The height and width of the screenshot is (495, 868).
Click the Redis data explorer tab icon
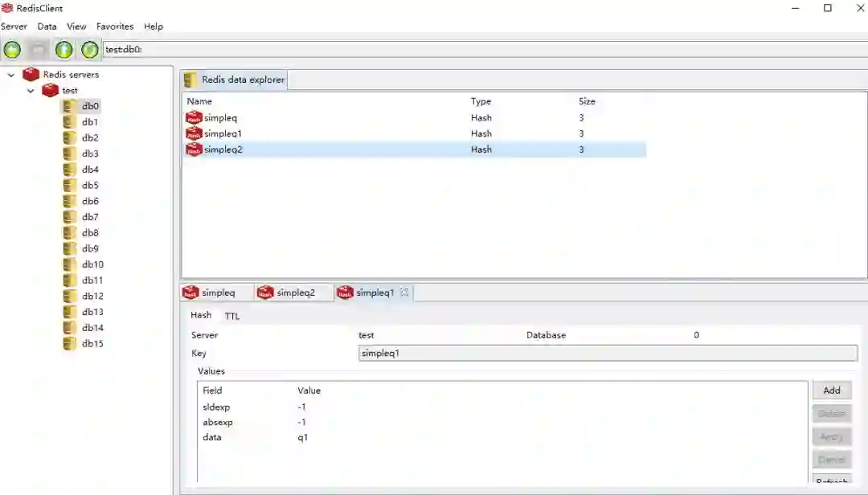[190, 80]
